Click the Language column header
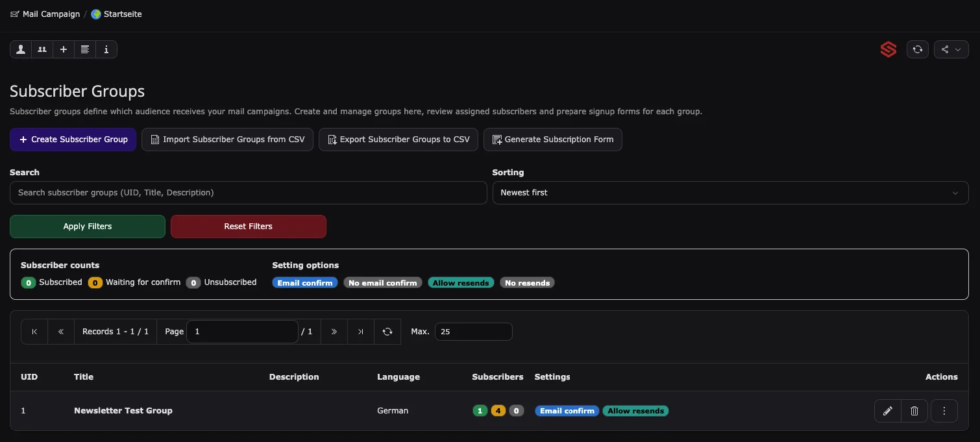This screenshot has width=980, height=442. point(398,377)
